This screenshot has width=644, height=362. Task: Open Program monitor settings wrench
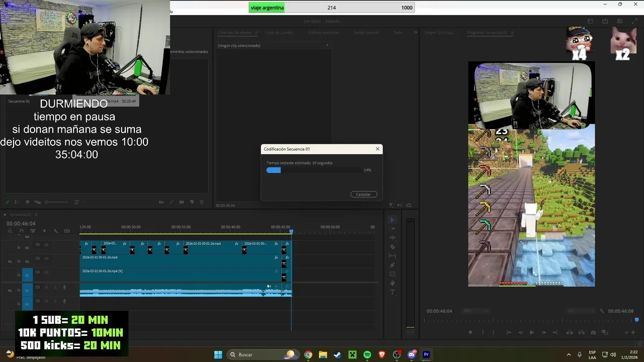pos(602,311)
